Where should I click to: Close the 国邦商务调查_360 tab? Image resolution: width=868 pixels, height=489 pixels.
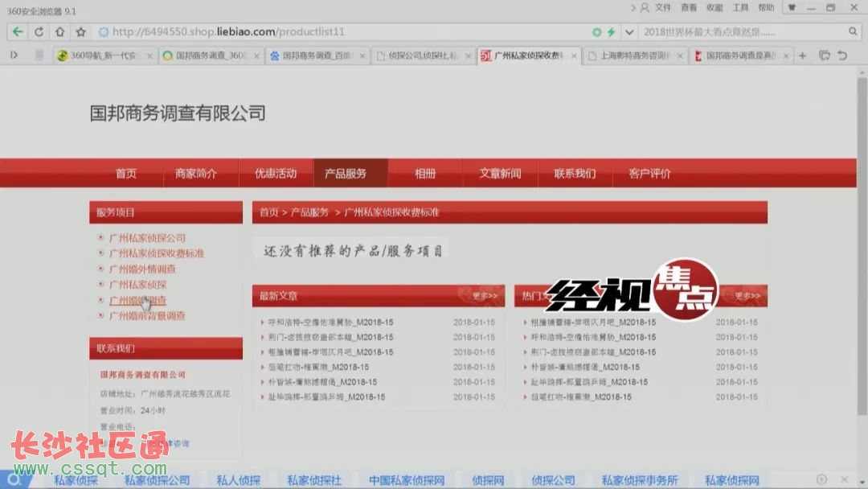[256, 56]
